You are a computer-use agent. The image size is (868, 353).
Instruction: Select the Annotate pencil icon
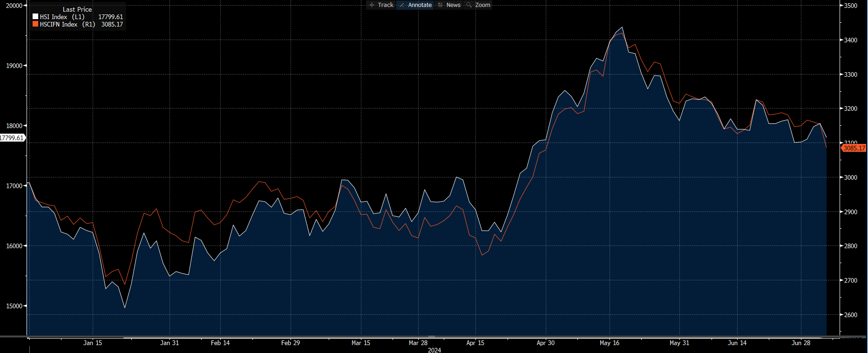pyautogui.click(x=402, y=5)
